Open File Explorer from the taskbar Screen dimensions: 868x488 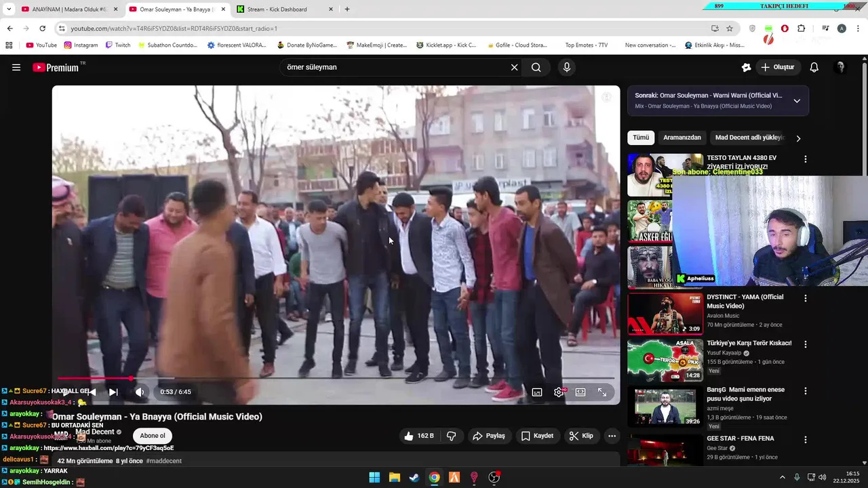(x=394, y=477)
